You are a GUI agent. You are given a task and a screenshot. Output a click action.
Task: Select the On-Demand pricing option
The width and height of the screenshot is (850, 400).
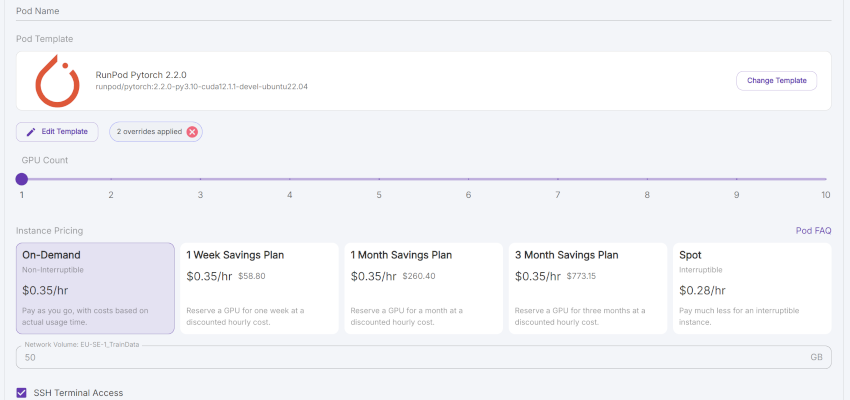[x=95, y=287]
